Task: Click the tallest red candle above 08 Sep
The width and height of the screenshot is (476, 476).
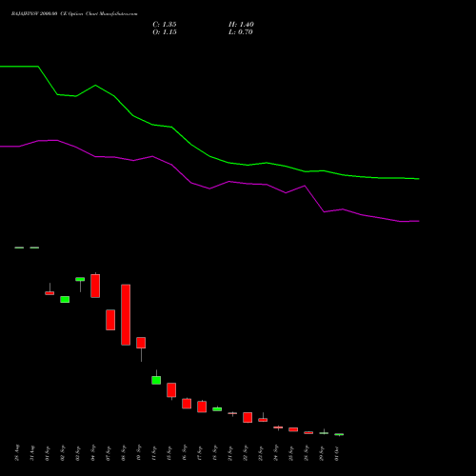Action: [126, 315]
